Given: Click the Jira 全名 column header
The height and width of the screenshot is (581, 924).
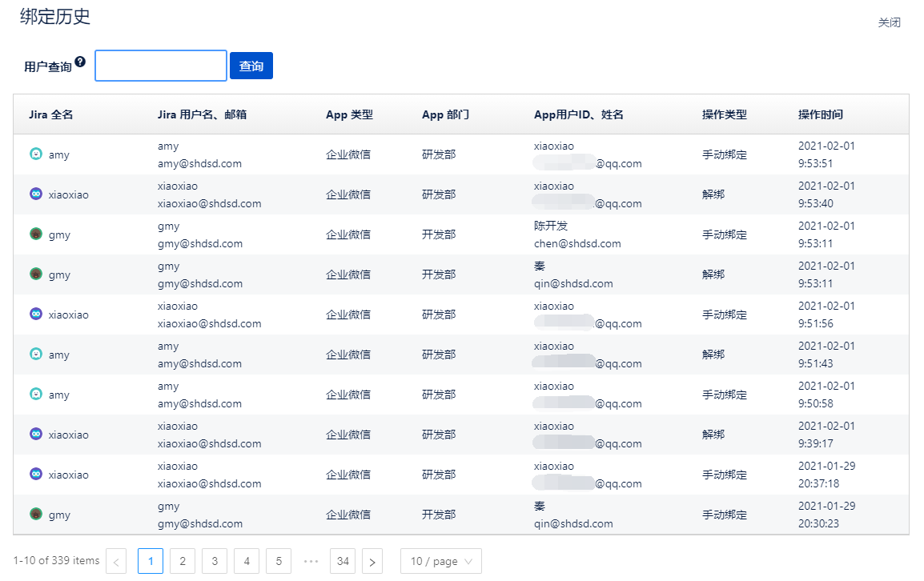Looking at the screenshot, I should (x=51, y=114).
